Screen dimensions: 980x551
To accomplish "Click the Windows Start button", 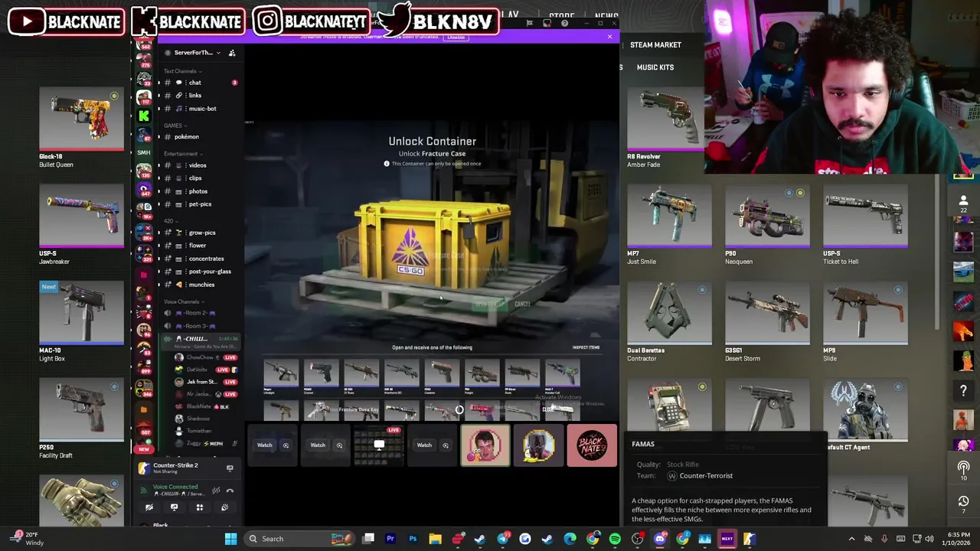I will click(230, 539).
